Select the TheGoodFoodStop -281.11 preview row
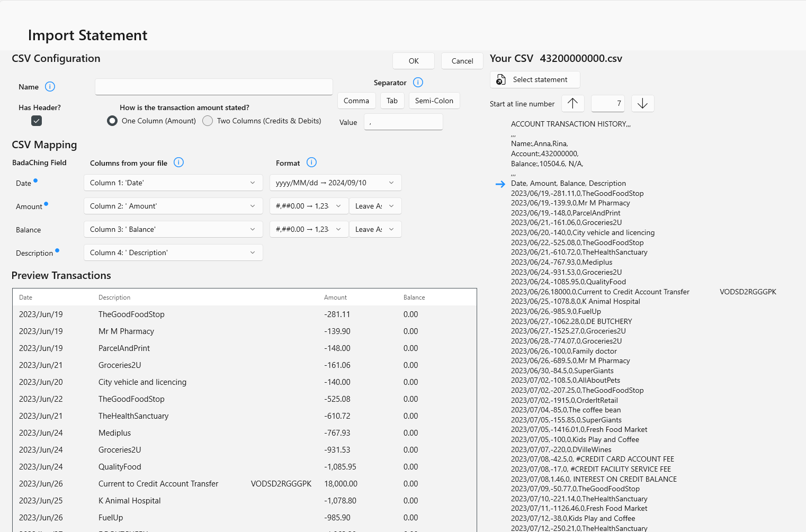Image resolution: width=806 pixels, height=532 pixels. click(x=245, y=314)
